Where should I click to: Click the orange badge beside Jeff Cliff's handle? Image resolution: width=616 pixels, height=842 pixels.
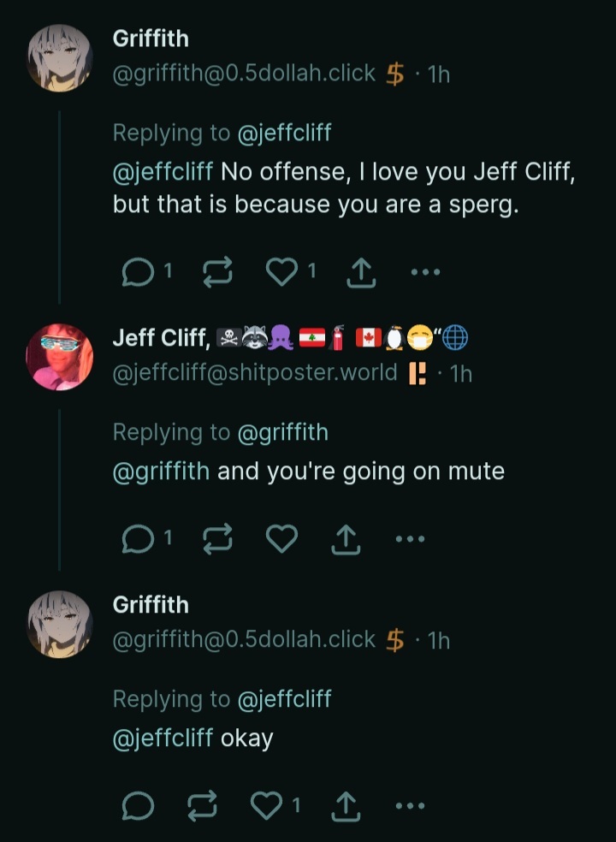click(x=418, y=372)
